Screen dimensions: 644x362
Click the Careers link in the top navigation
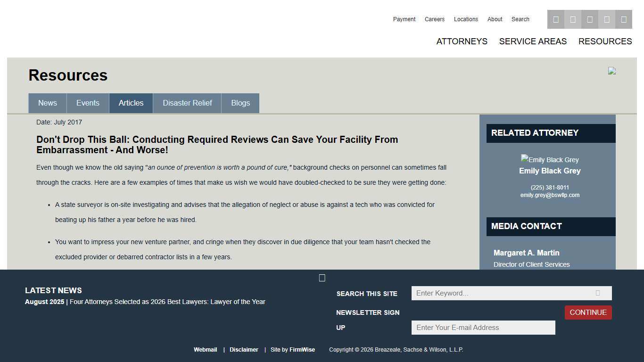(434, 19)
